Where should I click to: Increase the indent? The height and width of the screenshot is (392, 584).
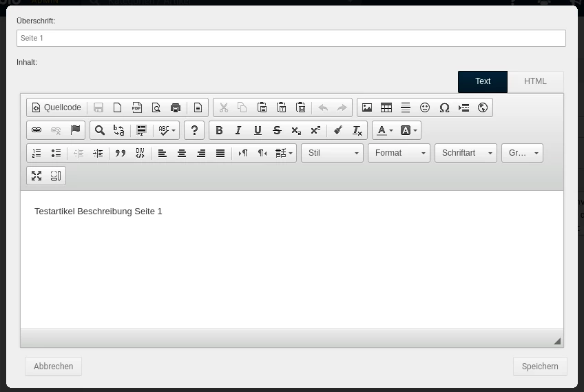click(98, 153)
